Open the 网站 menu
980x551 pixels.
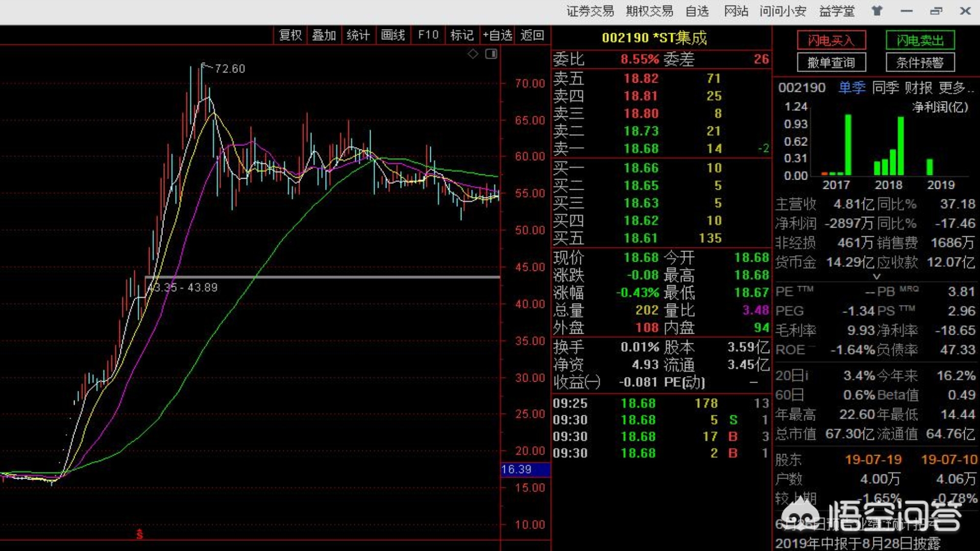736,11
